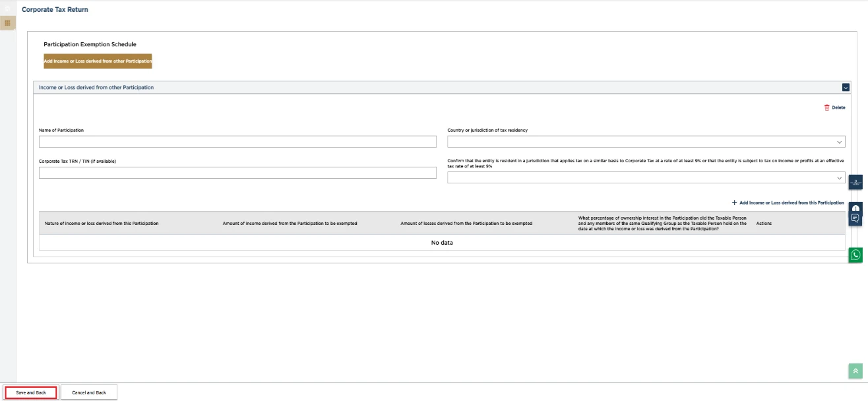Focus the Name of Participation field
This screenshot has height=401, width=868.
(x=237, y=142)
